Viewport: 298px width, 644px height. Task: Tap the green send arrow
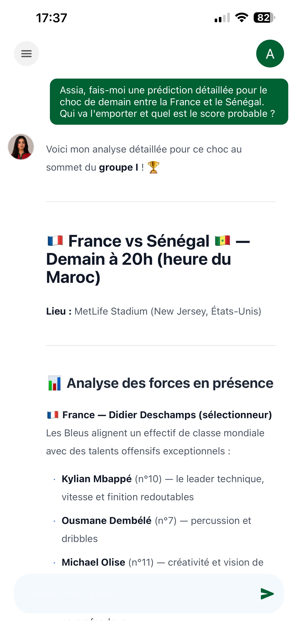click(x=267, y=593)
